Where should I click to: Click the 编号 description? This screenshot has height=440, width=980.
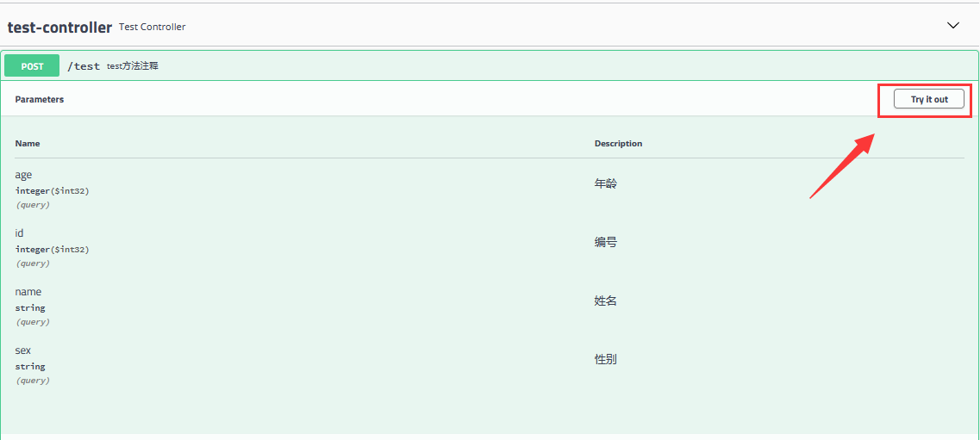tap(606, 243)
